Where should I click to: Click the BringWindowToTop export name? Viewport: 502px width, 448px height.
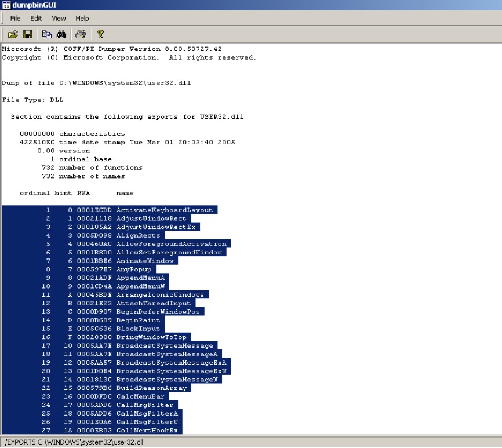(151, 337)
